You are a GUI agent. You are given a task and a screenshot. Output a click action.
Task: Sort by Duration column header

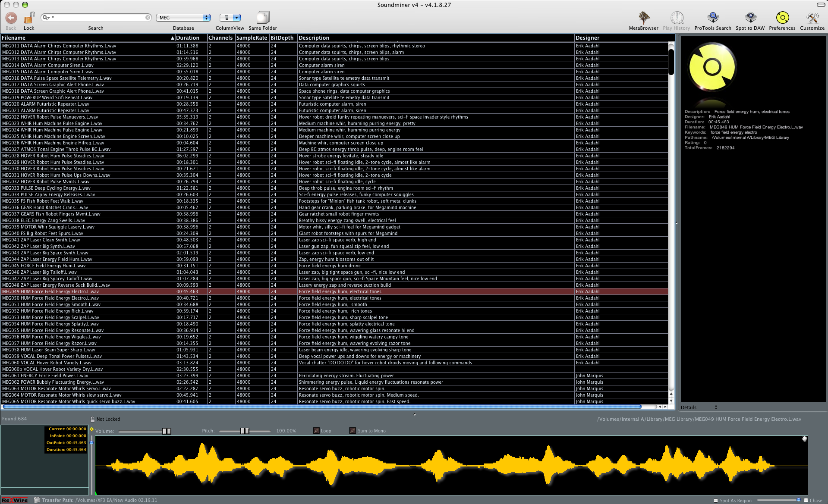tap(191, 38)
